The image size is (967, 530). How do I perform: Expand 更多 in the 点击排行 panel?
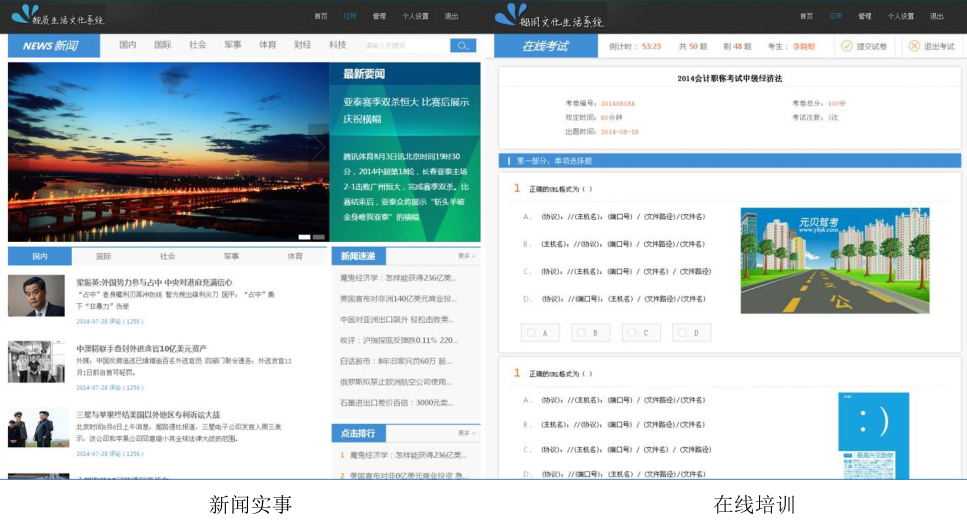465,433
